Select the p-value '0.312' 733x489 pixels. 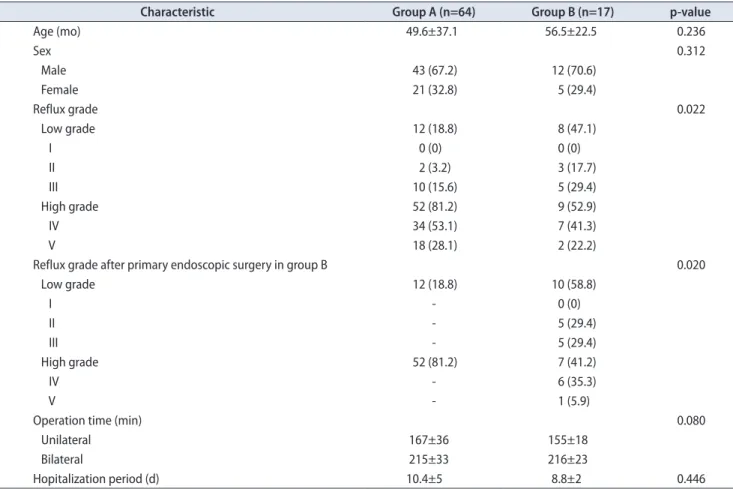[x=691, y=51]
